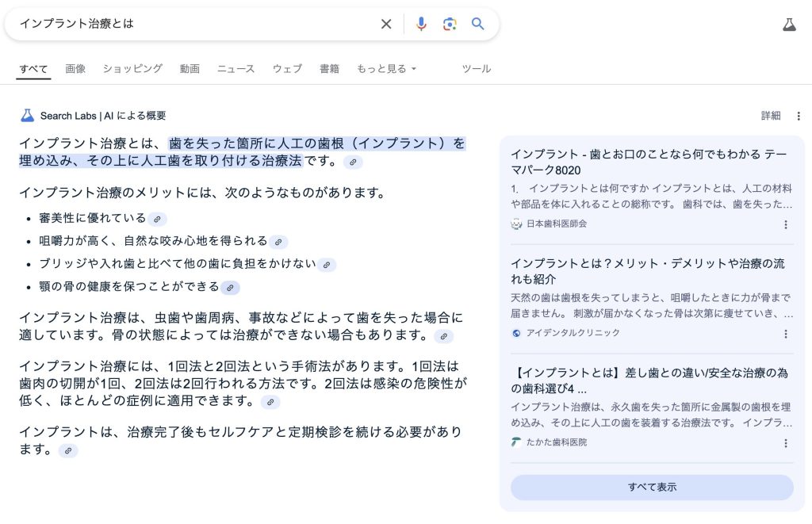Switch to the ショッピング tab
Screen dimensions: 812x524
(x=132, y=69)
